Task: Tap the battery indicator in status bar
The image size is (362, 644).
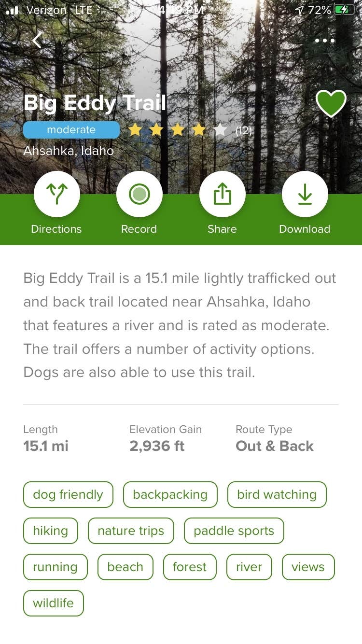Action: pyautogui.click(x=344, y=10)
